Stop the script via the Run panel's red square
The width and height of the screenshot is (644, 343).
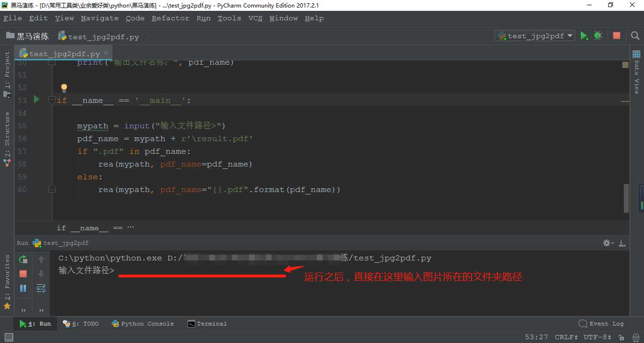pyautogui.click(x=23, y=274)
